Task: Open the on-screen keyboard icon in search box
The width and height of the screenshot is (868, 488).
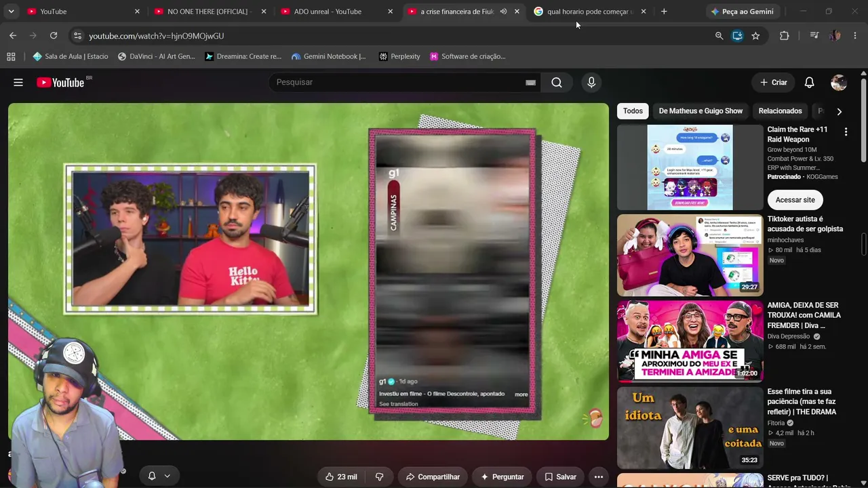Action: [530, 83]
